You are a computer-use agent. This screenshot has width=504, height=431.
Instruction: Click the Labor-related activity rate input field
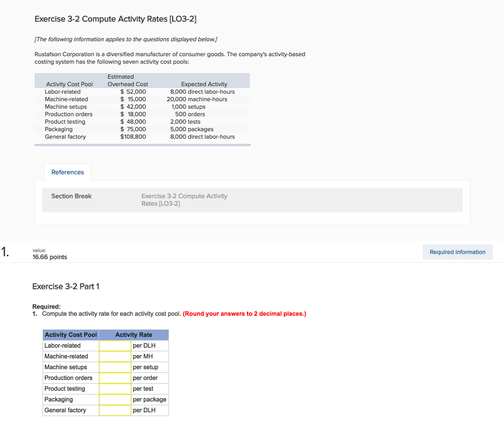pyautogui.click(x=115, y=346)
